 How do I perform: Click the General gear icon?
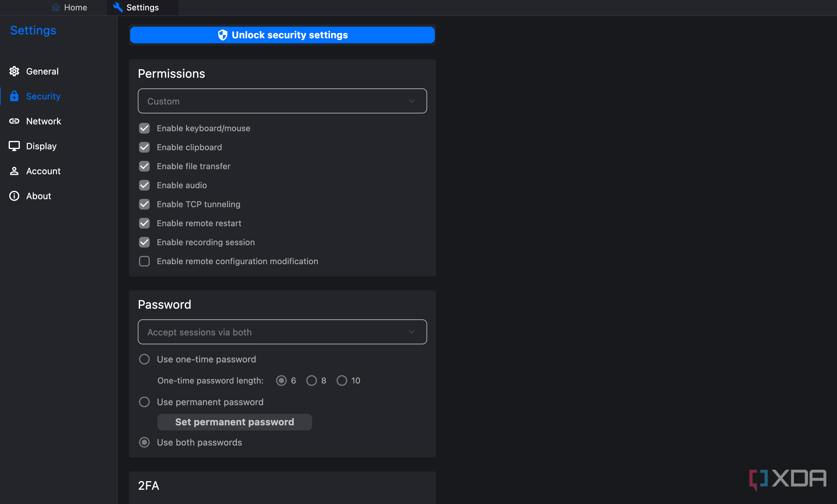[x=14, y=71]
